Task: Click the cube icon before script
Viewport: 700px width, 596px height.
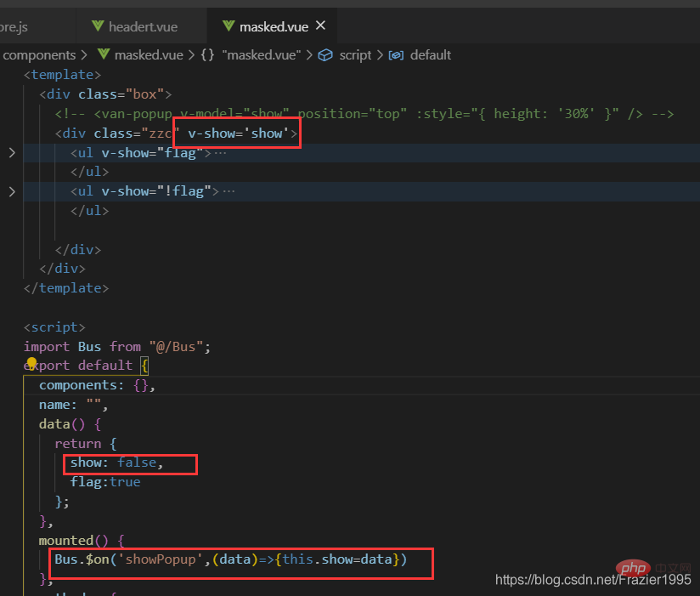Action: pyautogui.click(x=325, y=55)
